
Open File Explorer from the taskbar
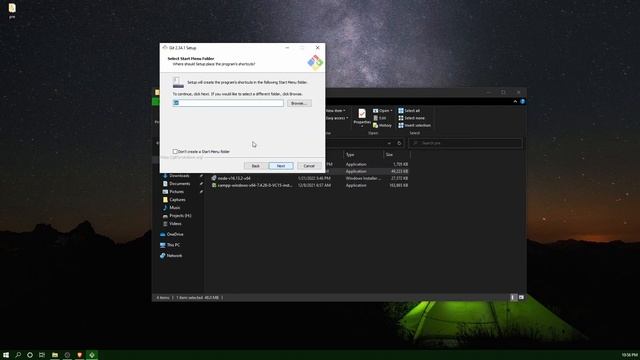pyautogui.click(x=55, y=355)
